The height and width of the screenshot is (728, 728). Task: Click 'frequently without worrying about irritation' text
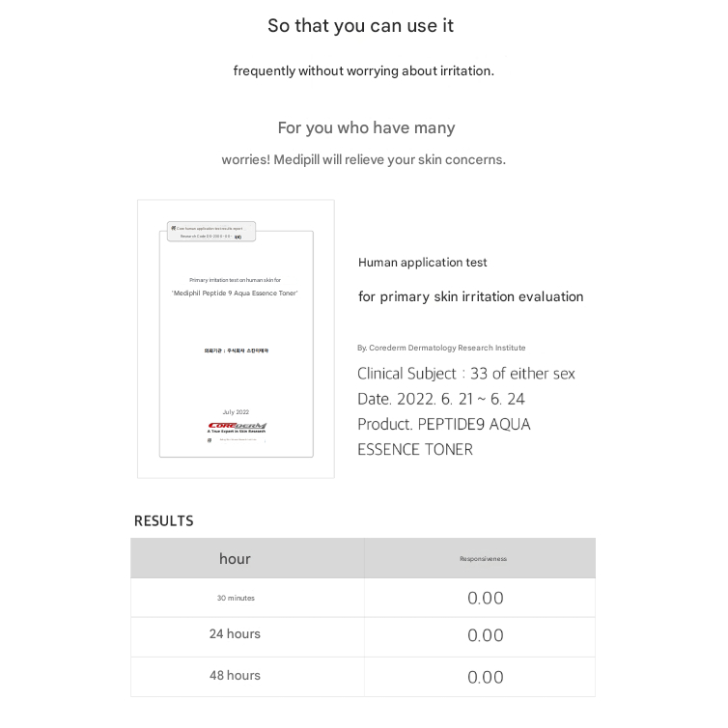point(363,70)
